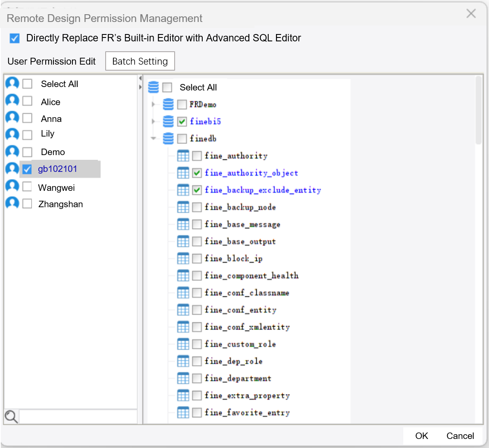The width and height of the screenshot is (489, 448).
Task: Check the fine_block_ip table checkbox
Action: 197,258
